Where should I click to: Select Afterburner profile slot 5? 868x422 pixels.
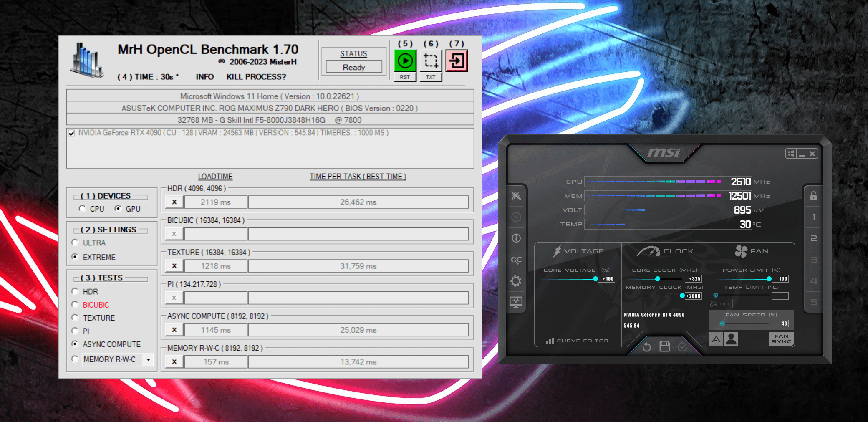813,302
